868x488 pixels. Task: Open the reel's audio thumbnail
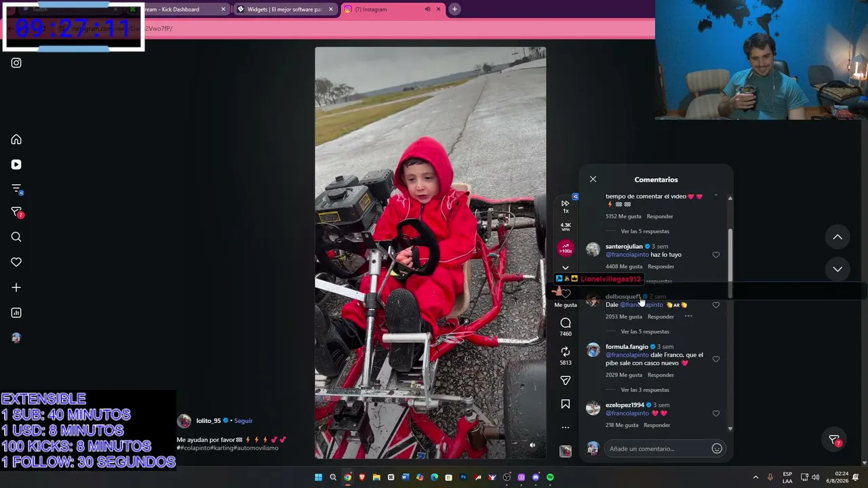[566, 451]
